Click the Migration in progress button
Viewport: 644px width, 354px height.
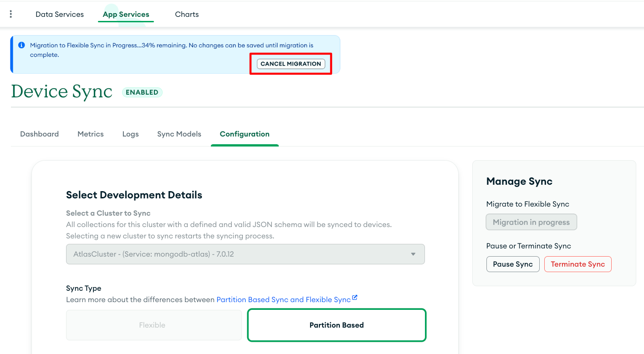(x=531, y=223)
